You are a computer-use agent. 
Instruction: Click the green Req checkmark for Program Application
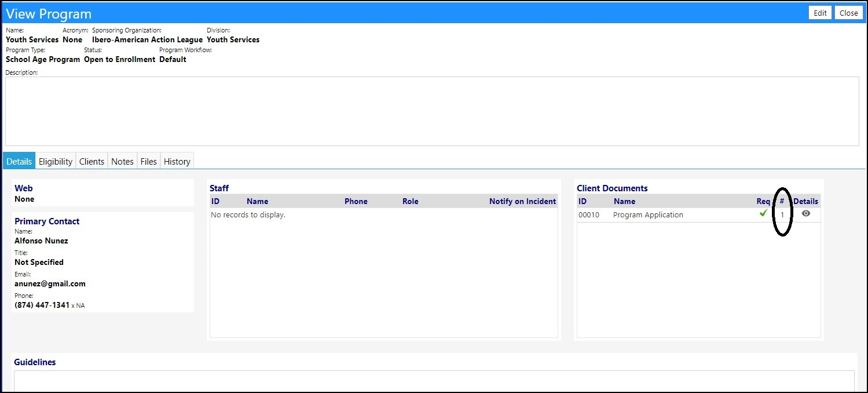(764, 213)
